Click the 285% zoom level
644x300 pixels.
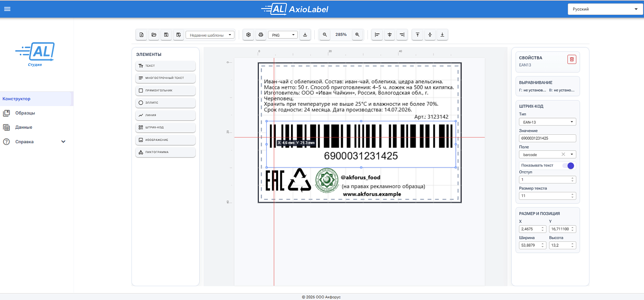point(341,35)
